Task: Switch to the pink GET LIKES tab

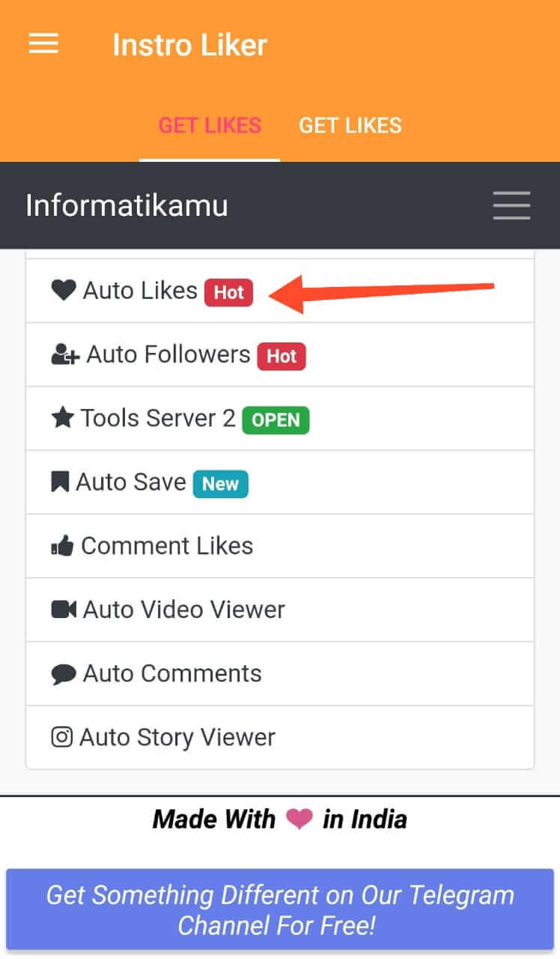Action: point(210,125)
